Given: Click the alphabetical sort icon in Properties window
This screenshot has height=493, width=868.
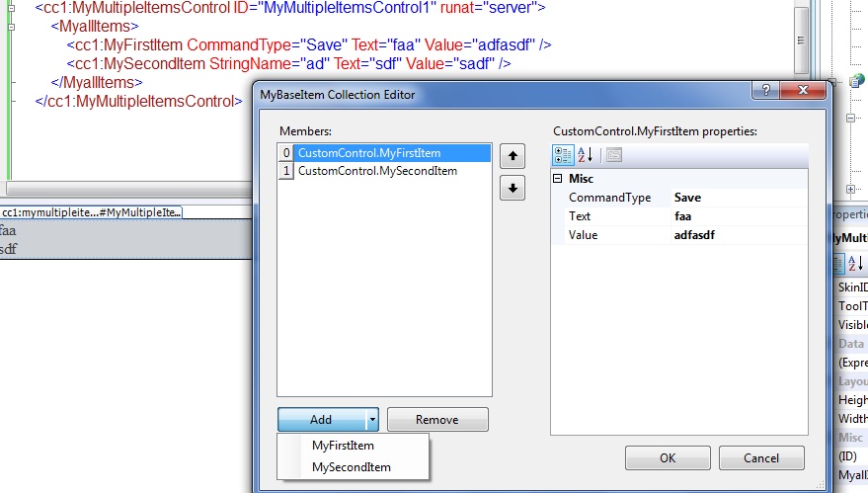Looking at the screenshot, I should click(856, 263).
